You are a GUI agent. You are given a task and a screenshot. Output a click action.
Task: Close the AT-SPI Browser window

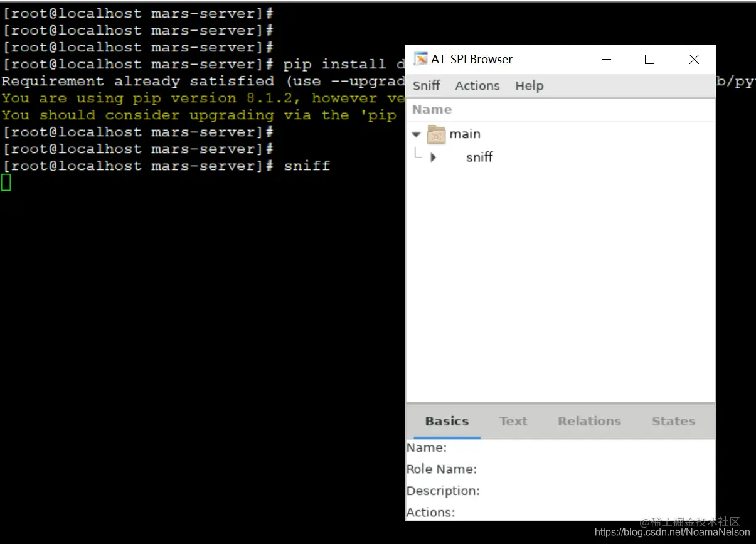coord(693,60)
